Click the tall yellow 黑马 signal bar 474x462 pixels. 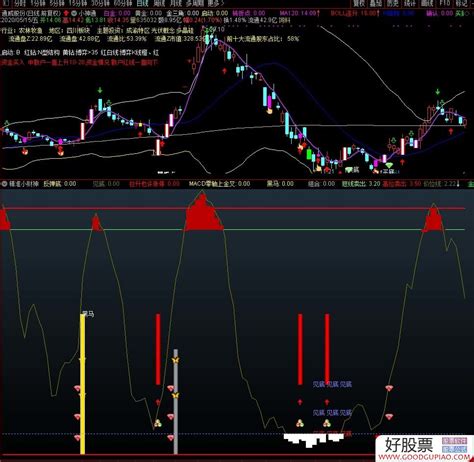tap(82, 383)
